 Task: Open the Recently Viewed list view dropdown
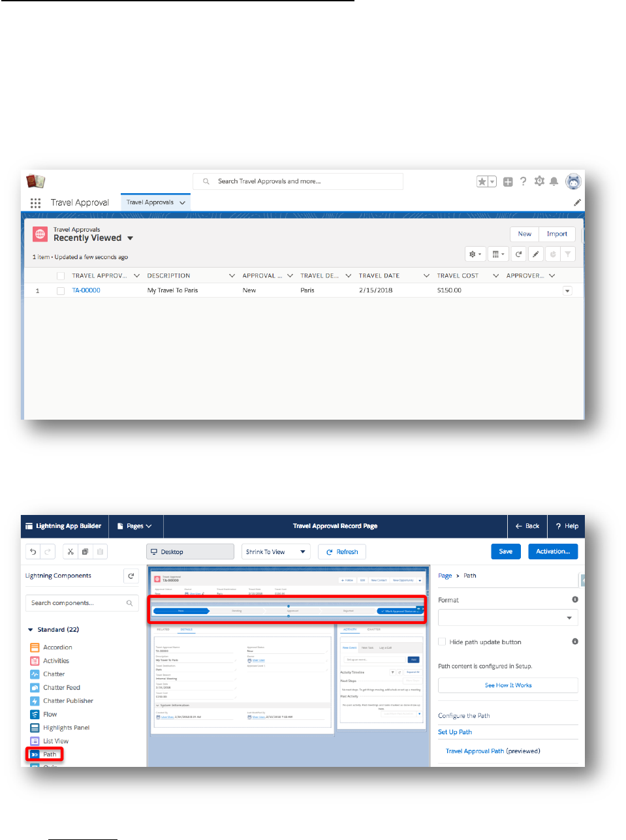click(131, 238)
